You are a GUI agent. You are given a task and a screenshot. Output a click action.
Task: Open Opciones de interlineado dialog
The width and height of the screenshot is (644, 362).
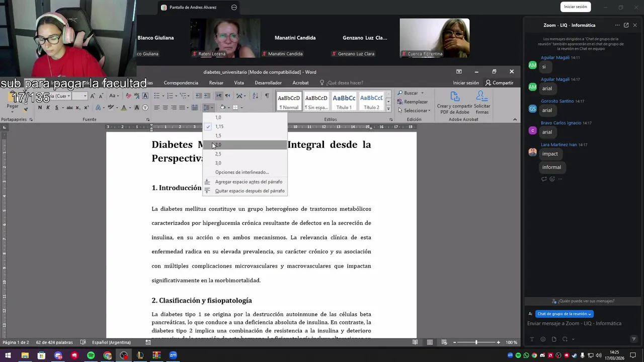[x=245, y=172]
